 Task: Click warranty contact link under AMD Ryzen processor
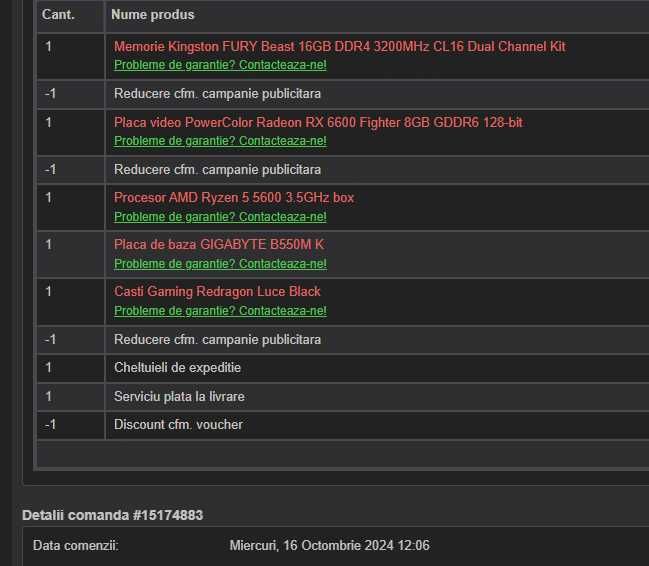pyautogui.click(x=220, y=217)
